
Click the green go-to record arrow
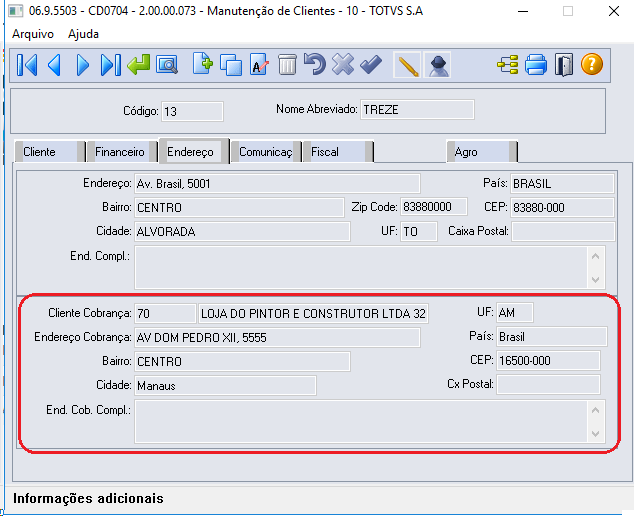coord(138,65)
